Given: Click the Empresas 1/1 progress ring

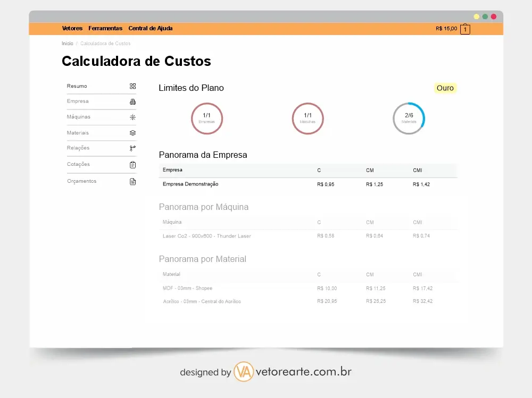Looking at the screenshot, I should tap(207, 118).
